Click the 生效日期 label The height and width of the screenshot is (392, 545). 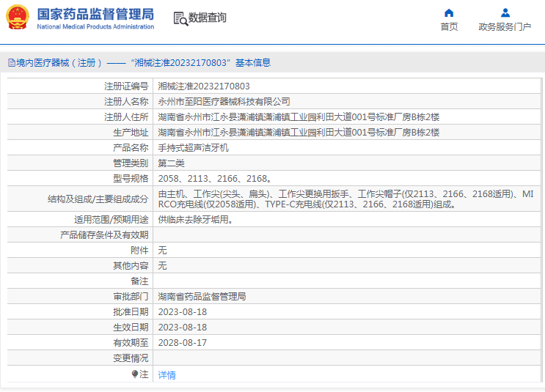pyautogui.click(x=131, y=327)
